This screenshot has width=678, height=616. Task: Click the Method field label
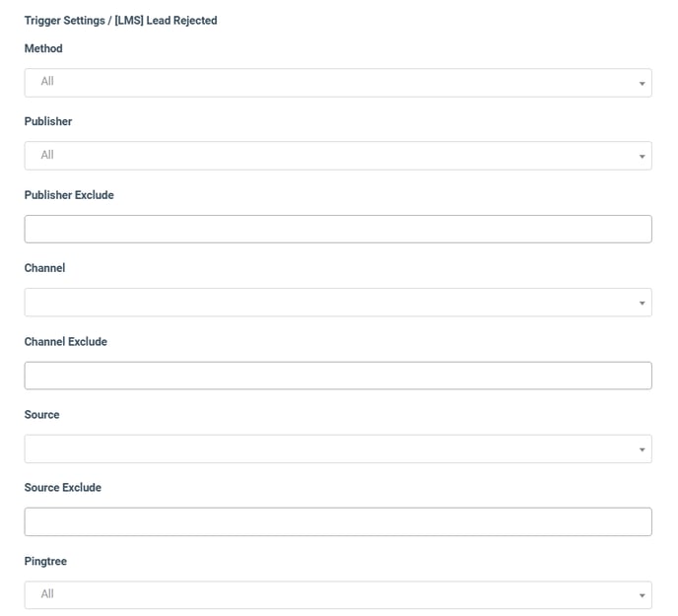(43, 48)
